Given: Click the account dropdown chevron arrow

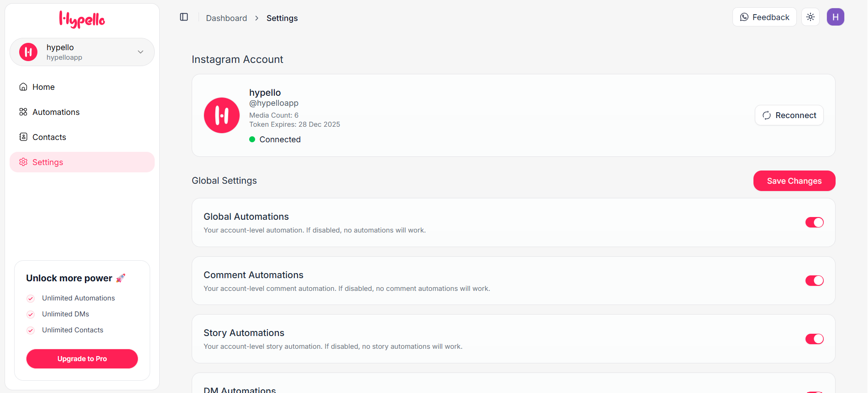Looking at the screenshot, I should click(141, 52).
